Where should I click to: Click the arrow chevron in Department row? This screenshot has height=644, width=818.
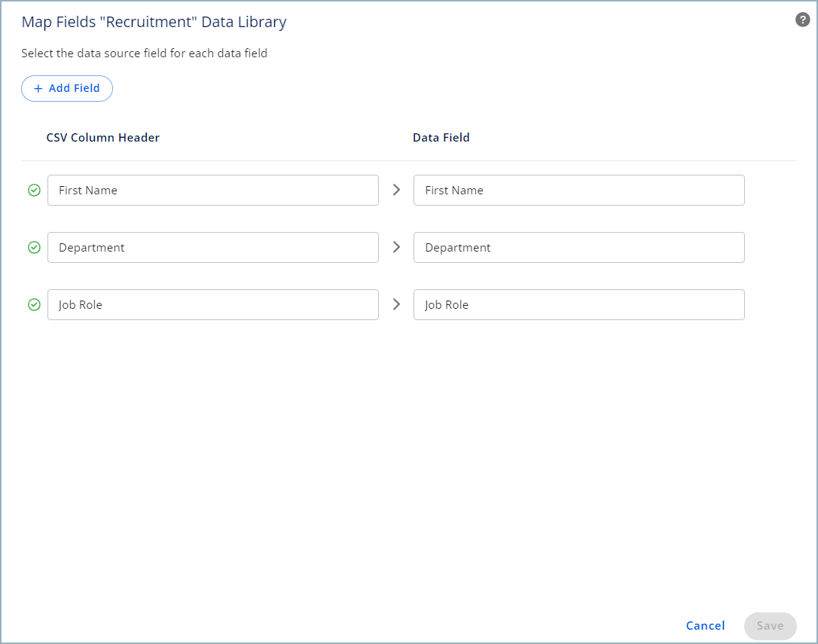tap(396, 248)
